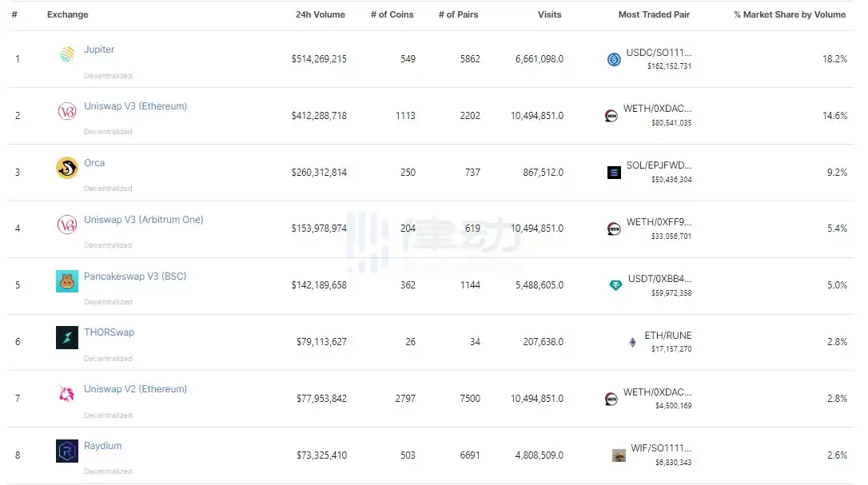Click the THORSwap logo icon
This screenshot has height=485, width=868.
pos(67,338)
